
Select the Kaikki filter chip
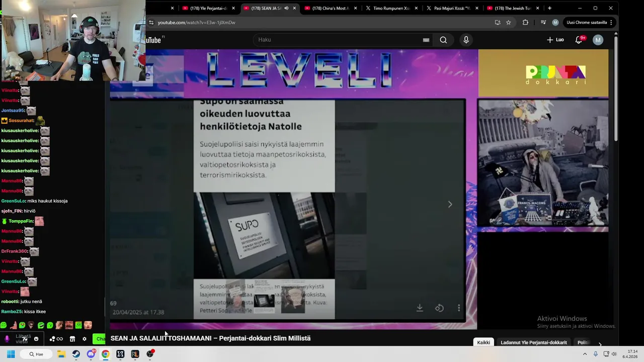coord(484,342)
